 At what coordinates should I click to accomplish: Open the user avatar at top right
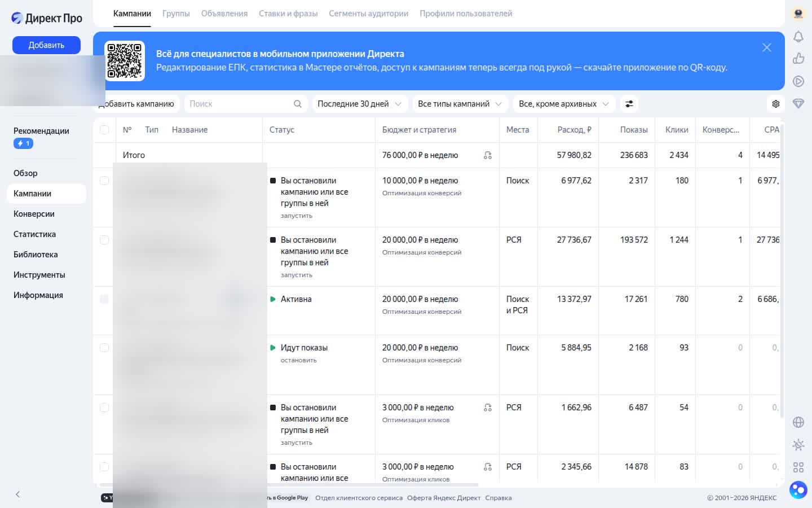798,14
